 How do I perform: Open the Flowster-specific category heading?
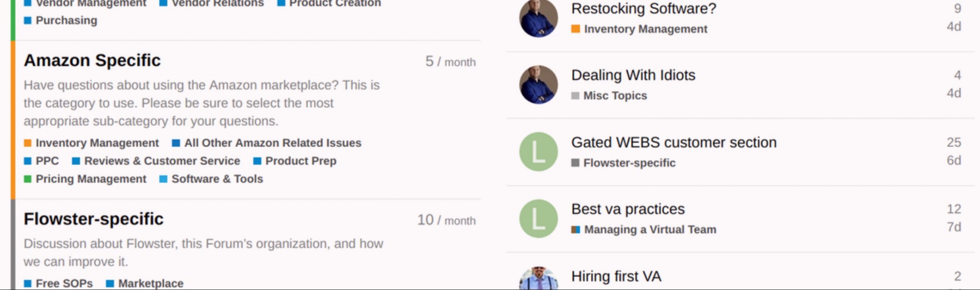[94, 219]
